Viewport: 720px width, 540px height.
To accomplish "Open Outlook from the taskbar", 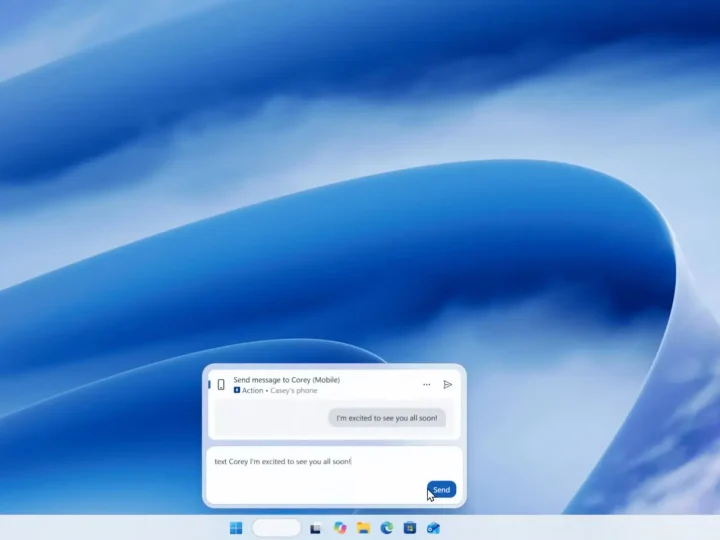I will (x=433, y=528).
